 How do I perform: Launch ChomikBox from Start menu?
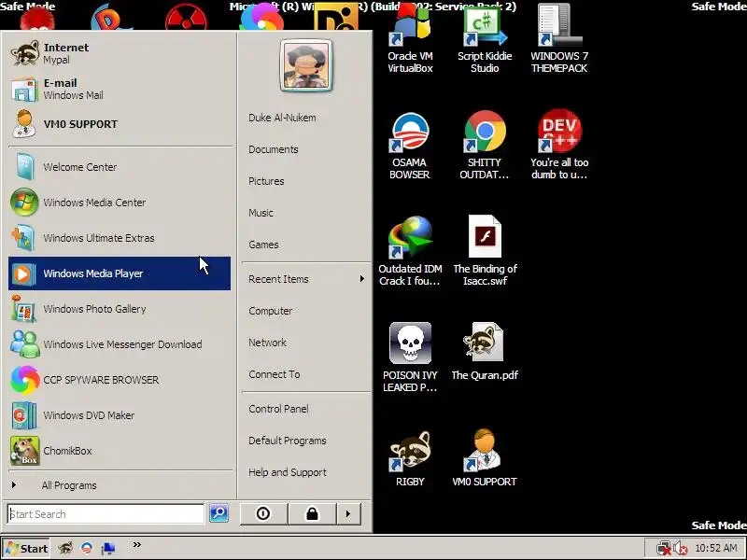[x=120, y=451]
